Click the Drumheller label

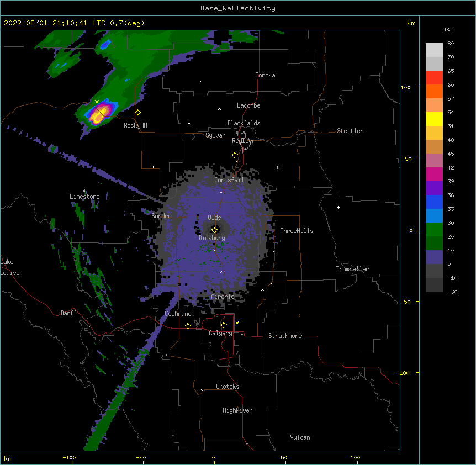(x=352, y=269)
